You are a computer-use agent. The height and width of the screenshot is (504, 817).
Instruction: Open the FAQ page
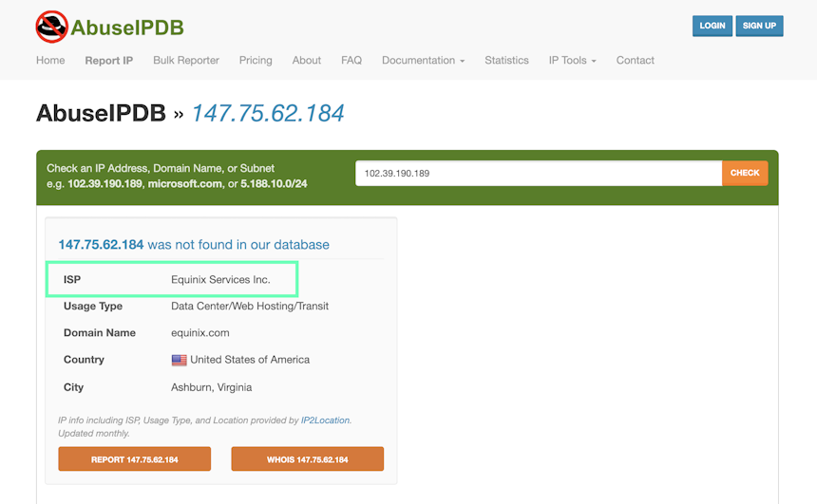[351, 61]
